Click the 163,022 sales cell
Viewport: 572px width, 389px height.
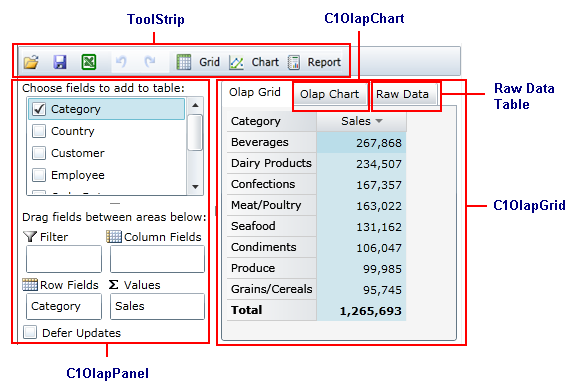pyautogui.click(x=361, y=205)
